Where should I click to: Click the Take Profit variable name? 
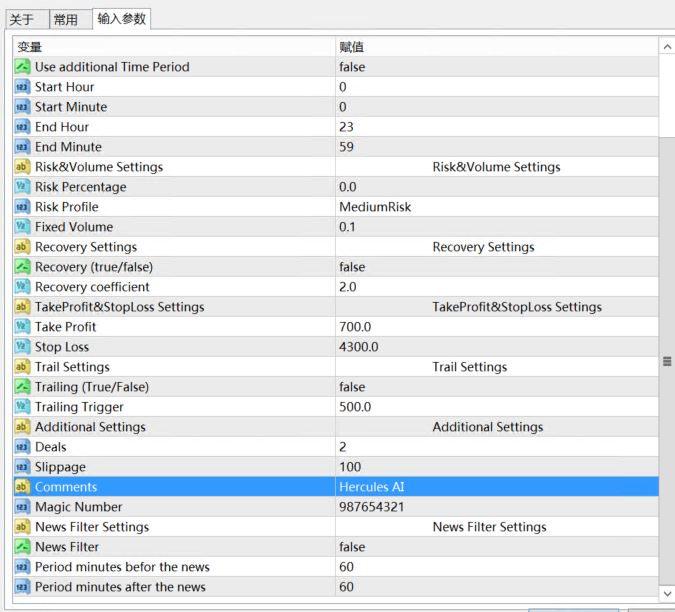(65, 327)
